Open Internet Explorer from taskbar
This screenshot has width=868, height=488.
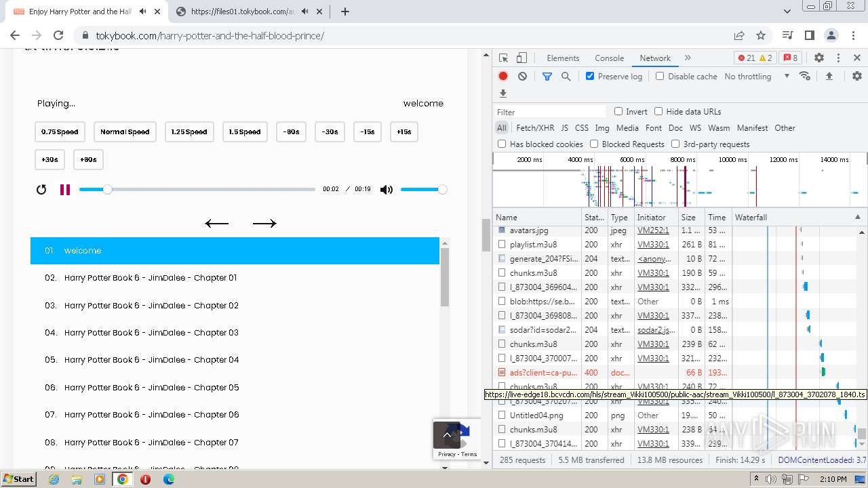[x=54, y=479]
